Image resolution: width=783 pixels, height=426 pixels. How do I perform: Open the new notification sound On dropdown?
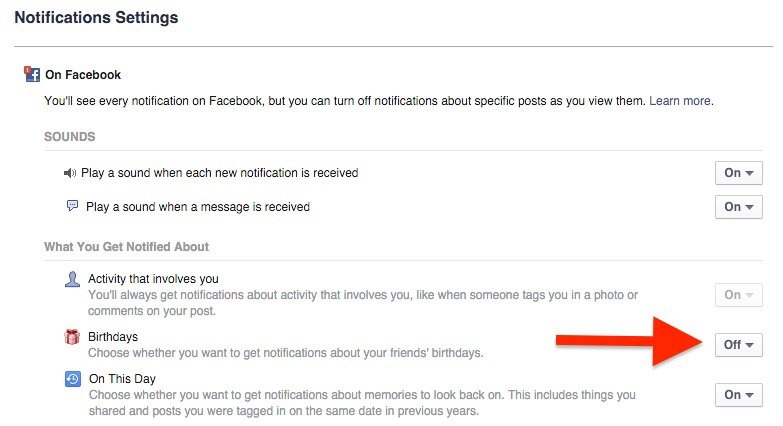pyautogui.click(x=739, y=173)
